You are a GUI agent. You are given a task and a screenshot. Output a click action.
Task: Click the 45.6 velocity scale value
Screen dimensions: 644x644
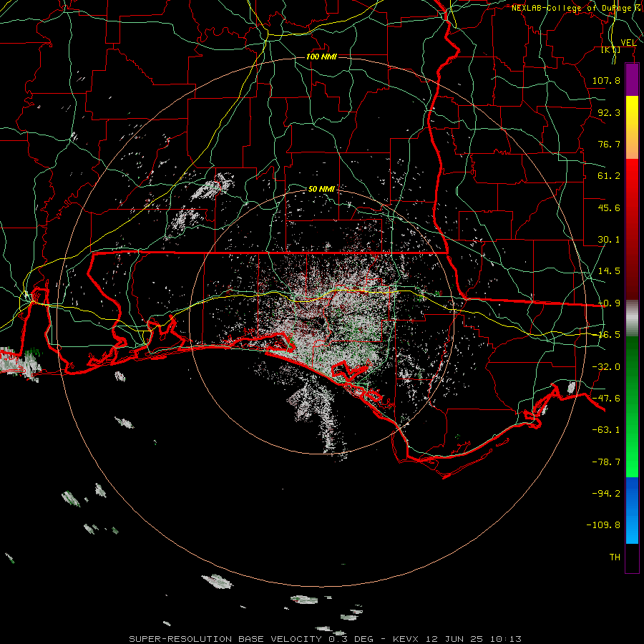[609, 208]
